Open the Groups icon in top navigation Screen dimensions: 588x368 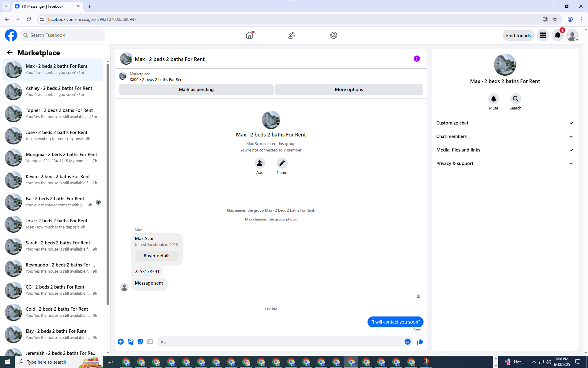click(334, 35)
